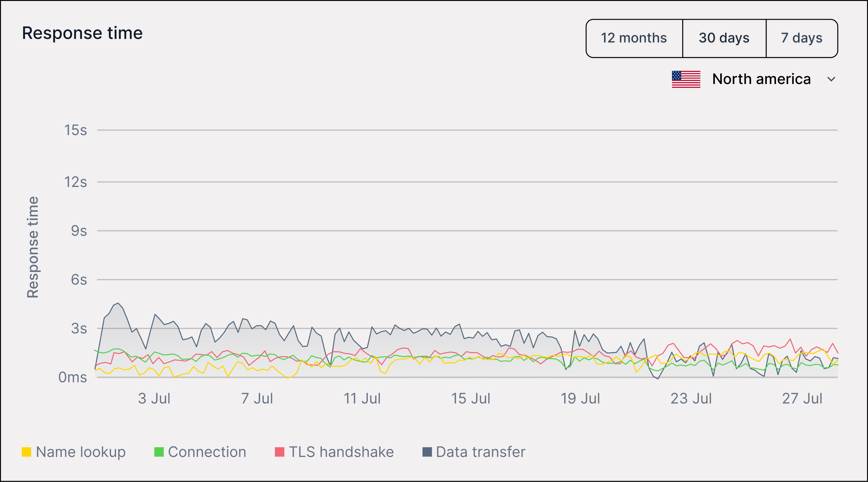Screen dimensions: 868x482
Task: Click the yellow Name lookup color square
Action: pos(26,452)
